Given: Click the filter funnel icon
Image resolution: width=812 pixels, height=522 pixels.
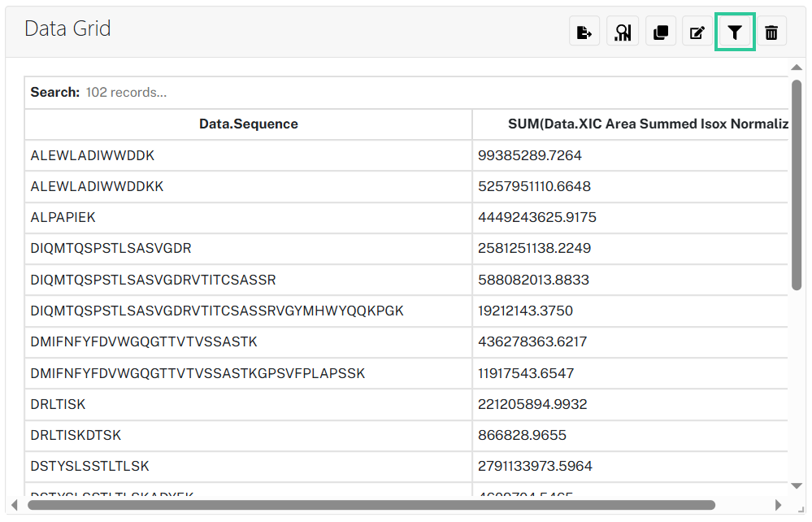Looking at the screenshot, I should 734,32.
